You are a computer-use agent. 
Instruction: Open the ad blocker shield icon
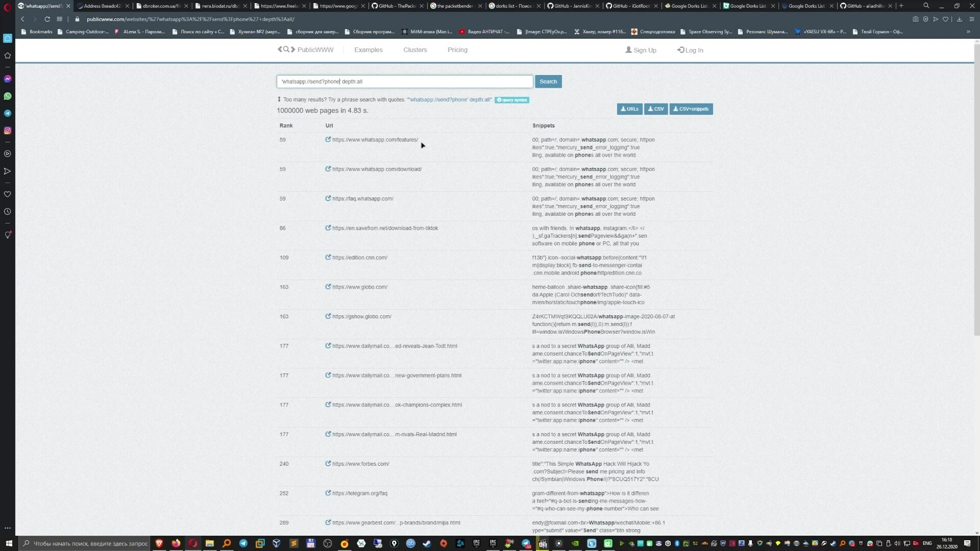coord(925,19)
